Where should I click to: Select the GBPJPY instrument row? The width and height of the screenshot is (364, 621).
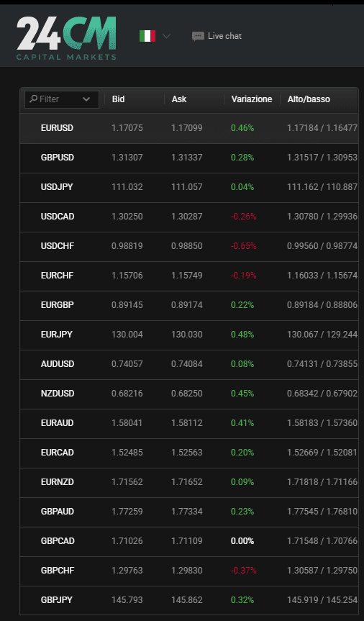[x=189, y=600]
